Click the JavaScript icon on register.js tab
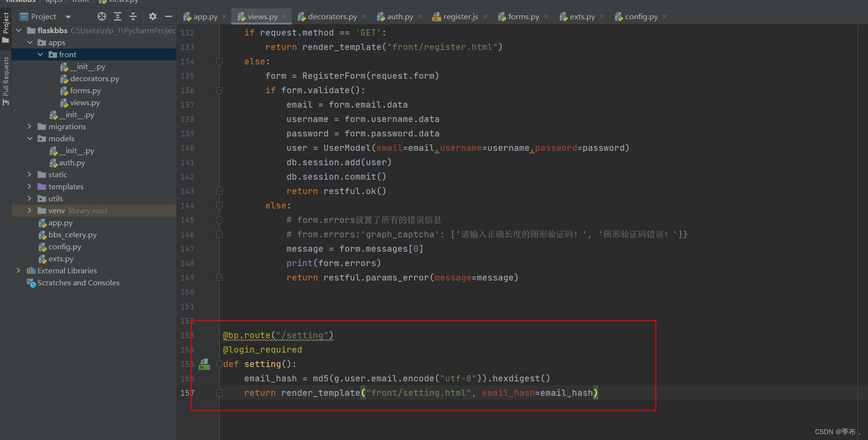 [436, 16]
